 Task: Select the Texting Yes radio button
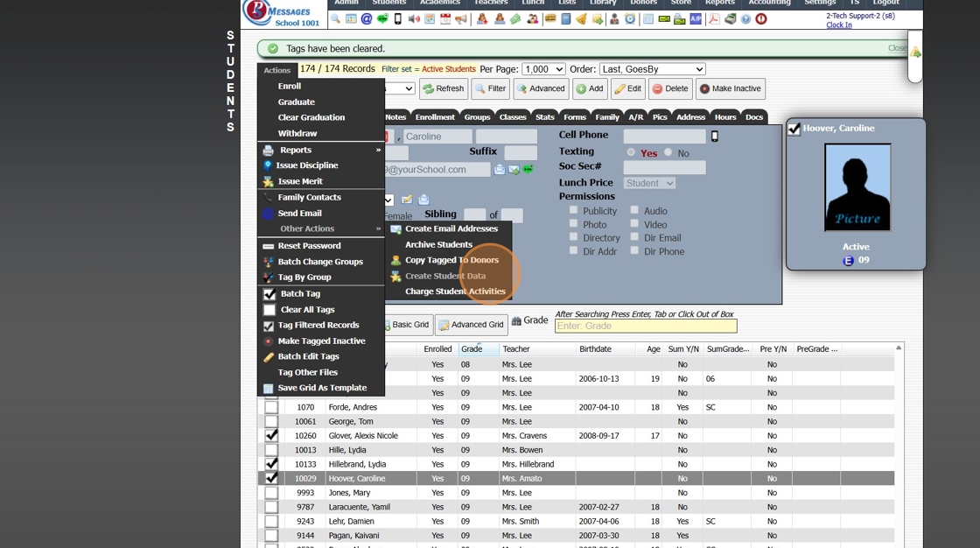pos(631,152)
